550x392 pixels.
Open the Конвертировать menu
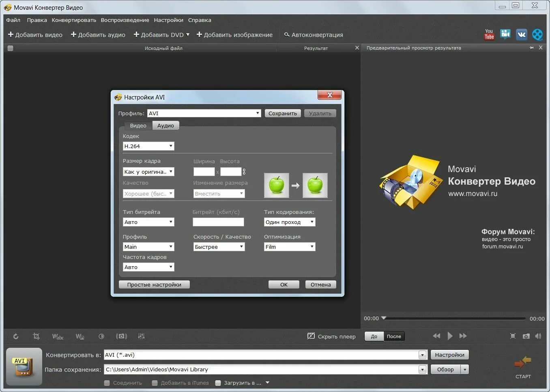tap(74, 20)
